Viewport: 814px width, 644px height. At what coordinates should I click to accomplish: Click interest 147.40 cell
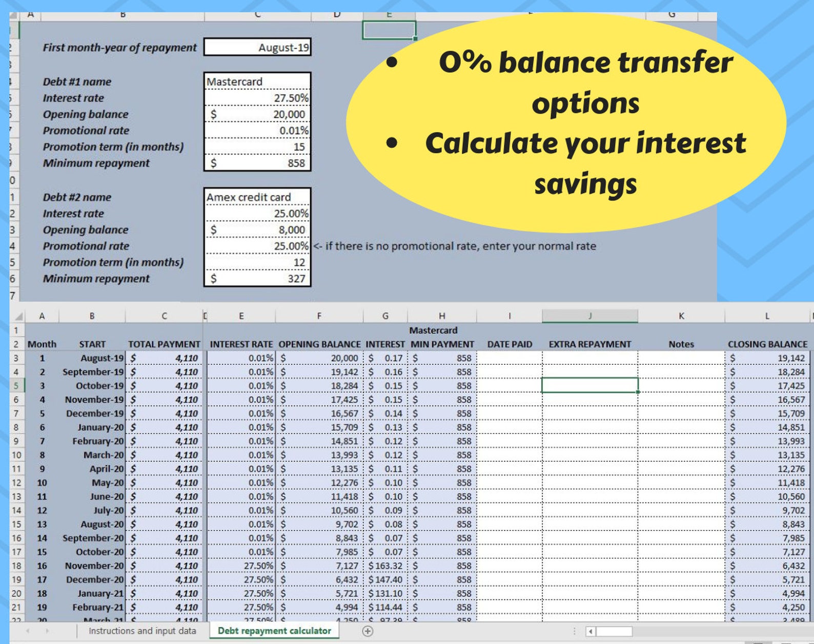[x=385, y=579]
